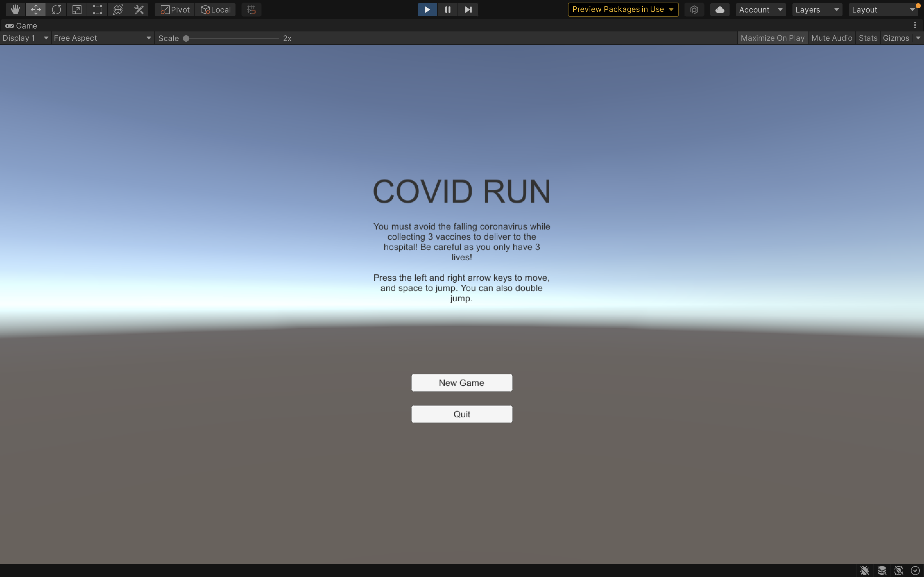924x577 pixels.
Task: Select the Scale tool
Action: 77,10
